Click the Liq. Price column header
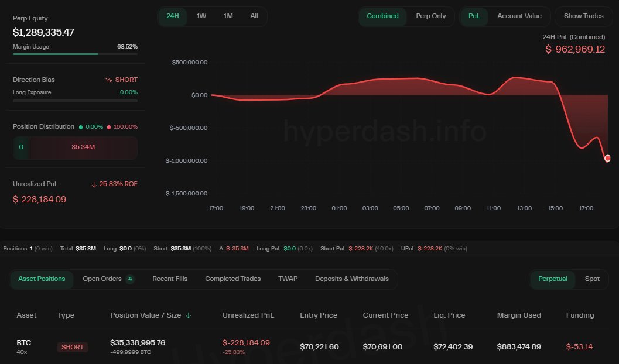619x364 pixels. tap(449, 315)
